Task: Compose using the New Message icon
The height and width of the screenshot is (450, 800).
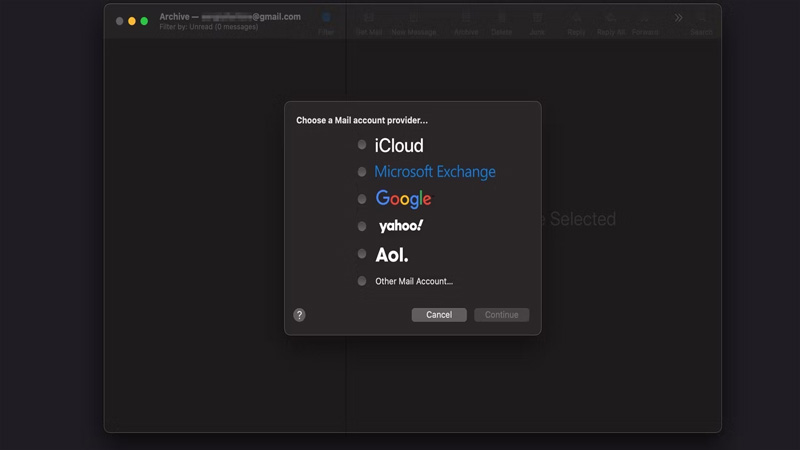Action: [413, 19]
